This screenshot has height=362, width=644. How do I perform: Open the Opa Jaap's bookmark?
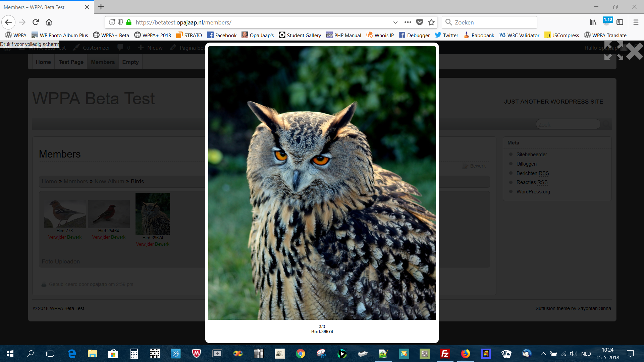click(x=258, y=35)
